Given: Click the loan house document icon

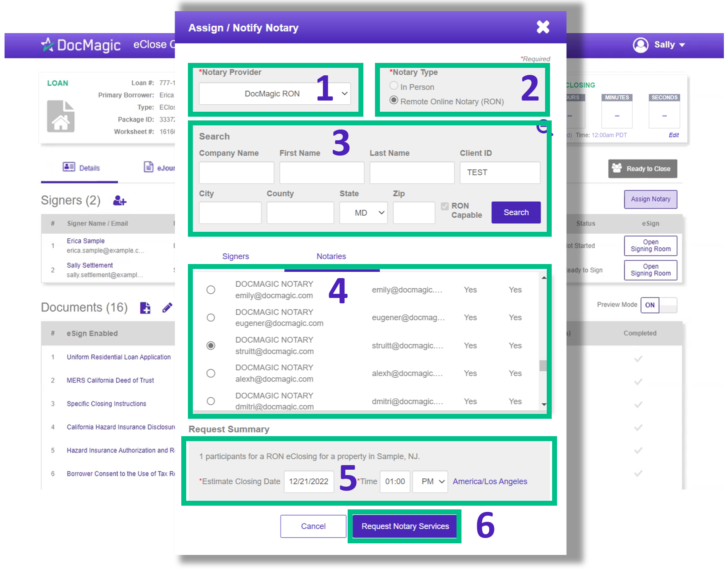Looking at the screenshot, I should 61,116.
